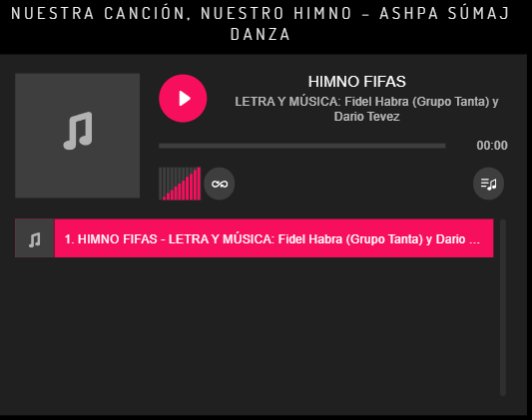The height and width of the screenshot is (420, 532).
Task: Click the LETRA Y MÚSICA artist subtitle
Action: tap(366, 109)
